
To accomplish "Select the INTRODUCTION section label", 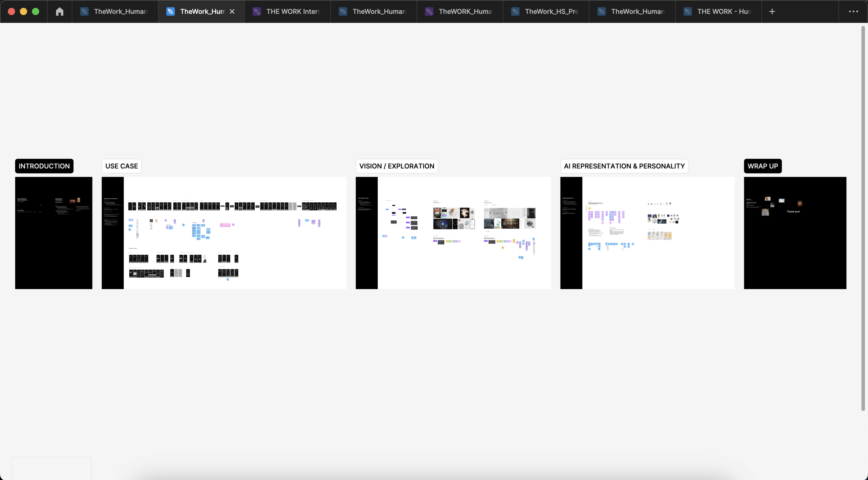I will click(x=44, y=166).
